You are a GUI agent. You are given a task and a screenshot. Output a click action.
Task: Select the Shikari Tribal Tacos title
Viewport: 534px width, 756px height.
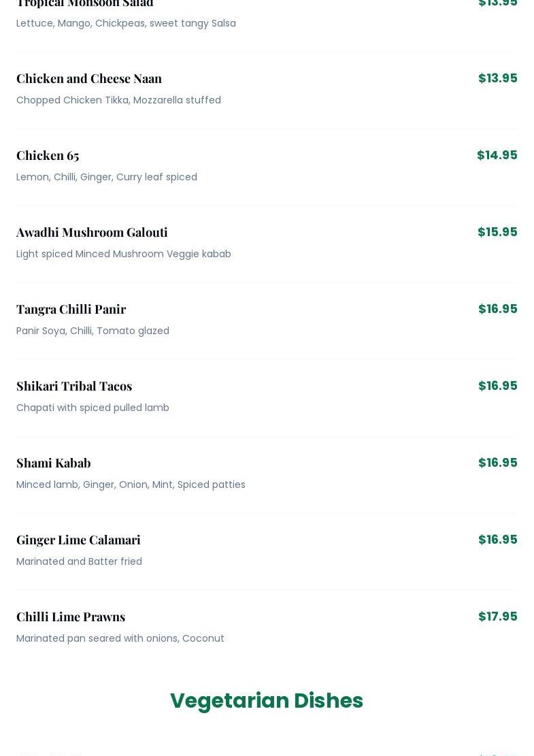click(x=74, y=387)
